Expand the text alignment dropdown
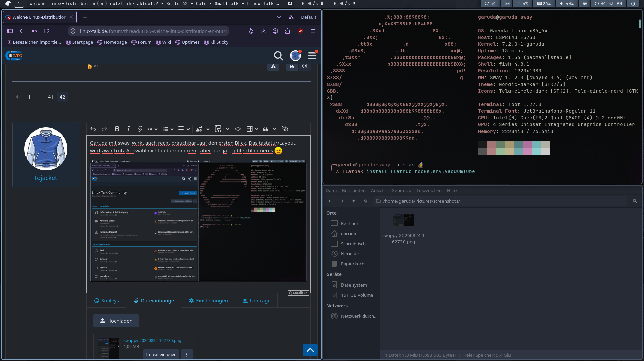The width and height of the screenshot is (644, 361). click(x=188, y=129)
